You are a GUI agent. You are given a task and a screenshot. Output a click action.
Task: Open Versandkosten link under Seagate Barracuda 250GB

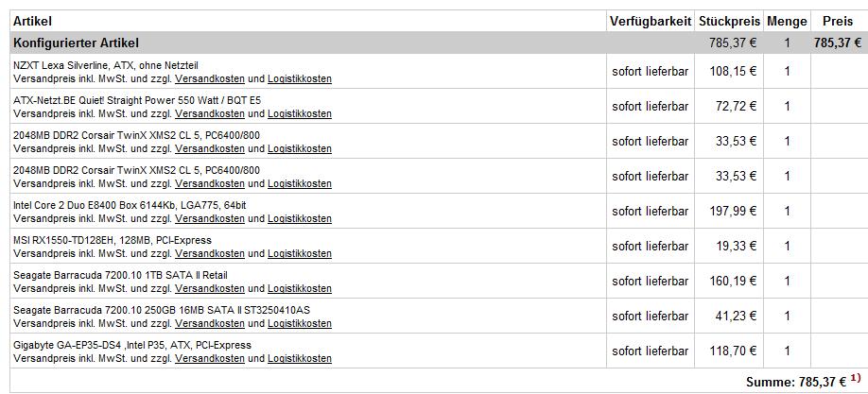[210, 323]
